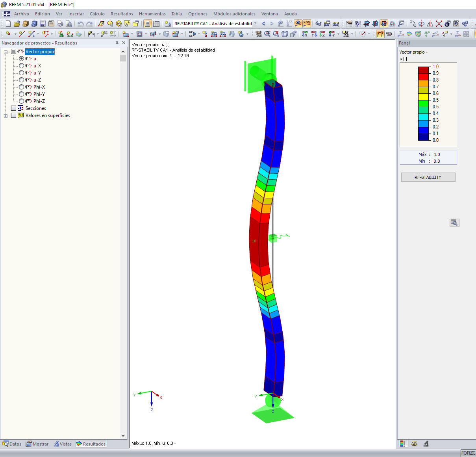The height and width of the screenshot is (457, 476).
Task: Select the view in X direction icon
Action: 305,34
